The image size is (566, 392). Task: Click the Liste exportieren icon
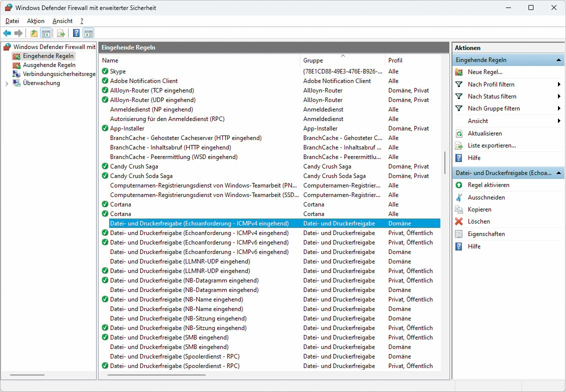(x=459, y=145)
